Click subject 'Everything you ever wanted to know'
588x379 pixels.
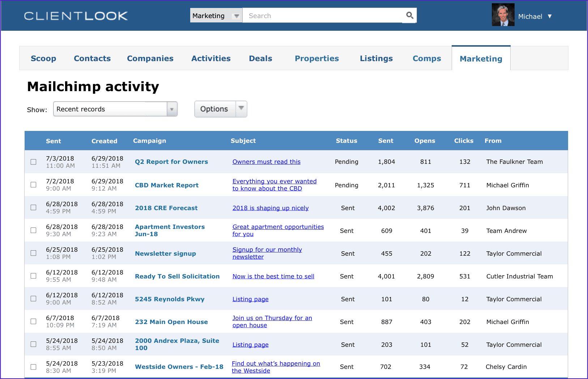(274, 185)
